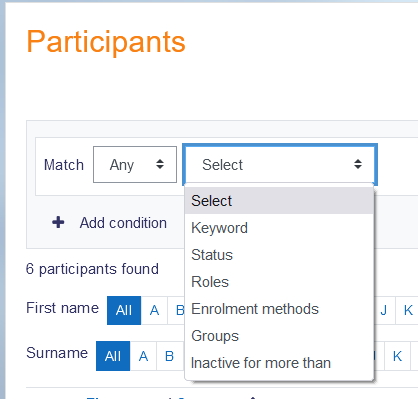The width and height of the screenshot is (418, 399).
Task: Open the Match Any dropdown
Action: click(135, 164)
